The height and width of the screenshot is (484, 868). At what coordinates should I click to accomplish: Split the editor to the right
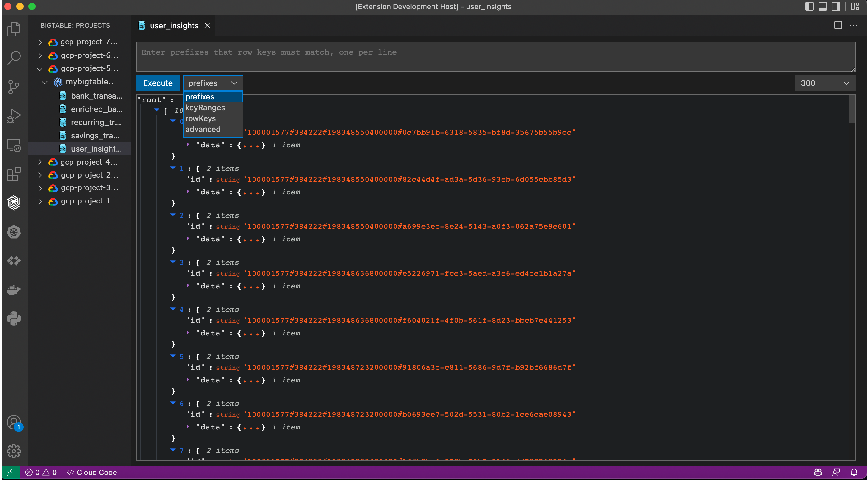838,25
